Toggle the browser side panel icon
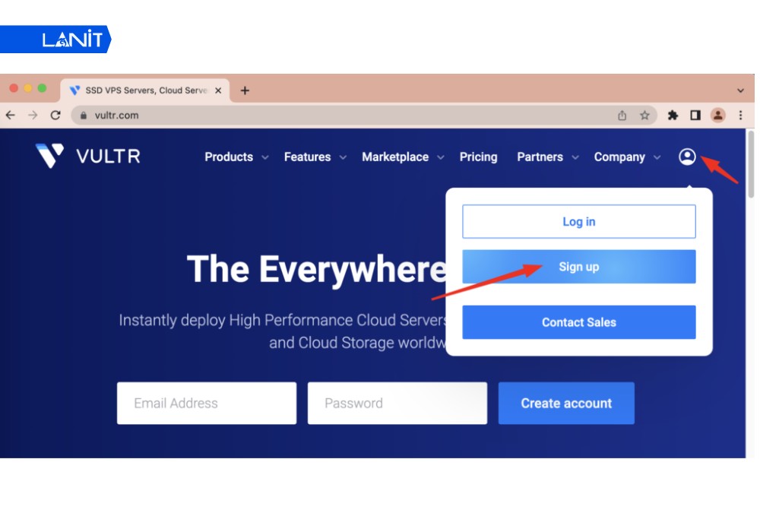 [x=695, y=116]
